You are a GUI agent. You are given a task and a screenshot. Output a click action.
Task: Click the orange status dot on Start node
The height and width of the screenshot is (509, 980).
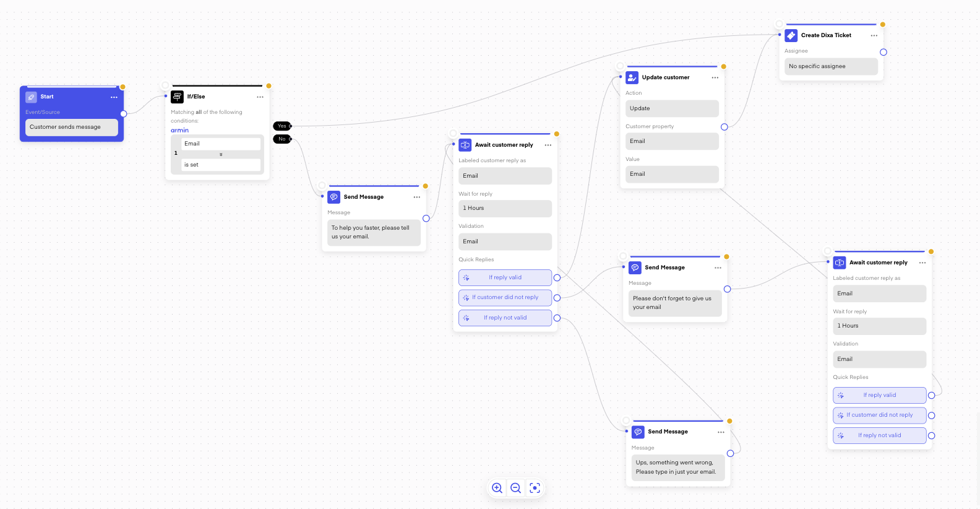(123, 87)
